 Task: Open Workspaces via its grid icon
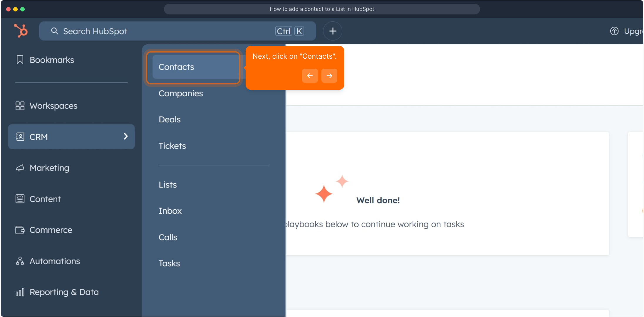point(20,106)
